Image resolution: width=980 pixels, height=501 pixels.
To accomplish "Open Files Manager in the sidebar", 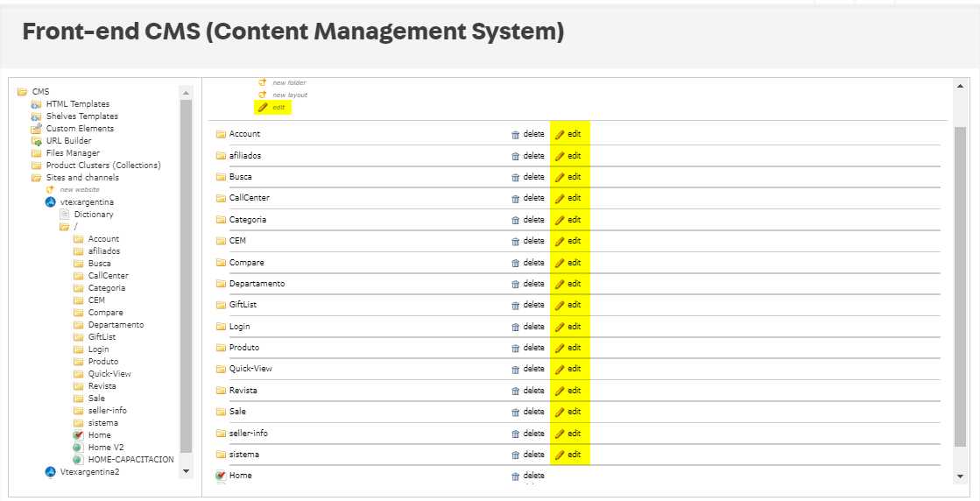I will pyautogui.click(x=73, y=153).
